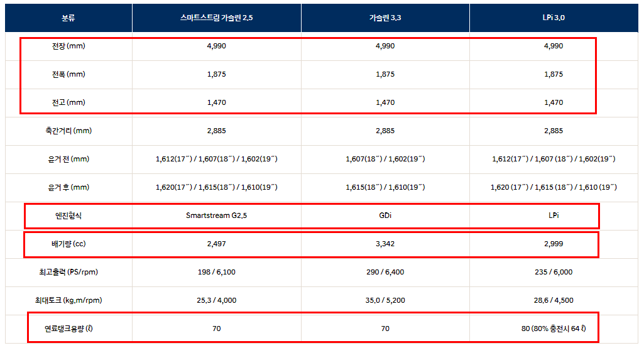Click 1,470 전고 value under 가솔린 2.5
This screenshot has width=644, height=348.
click(x=216, y=103)
